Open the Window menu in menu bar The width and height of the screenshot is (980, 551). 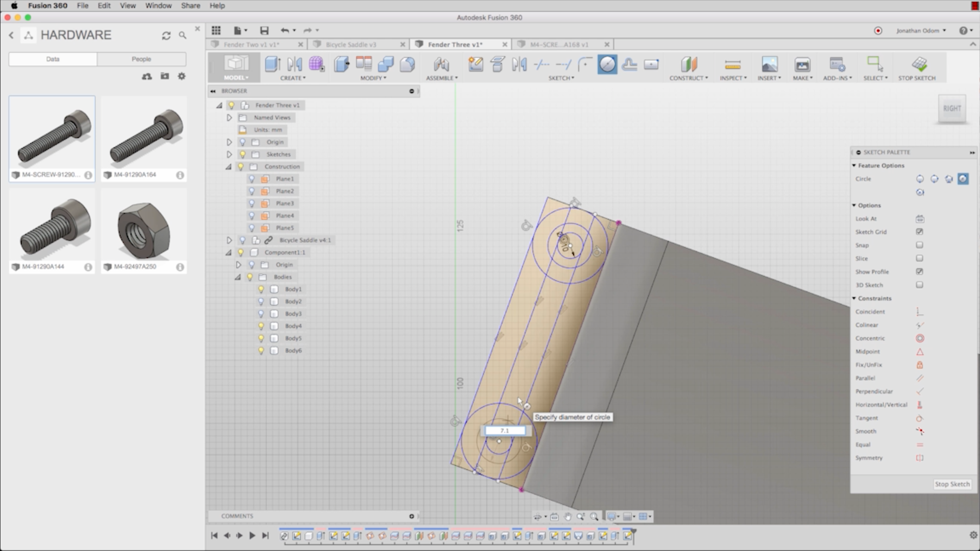click(158, 6)
